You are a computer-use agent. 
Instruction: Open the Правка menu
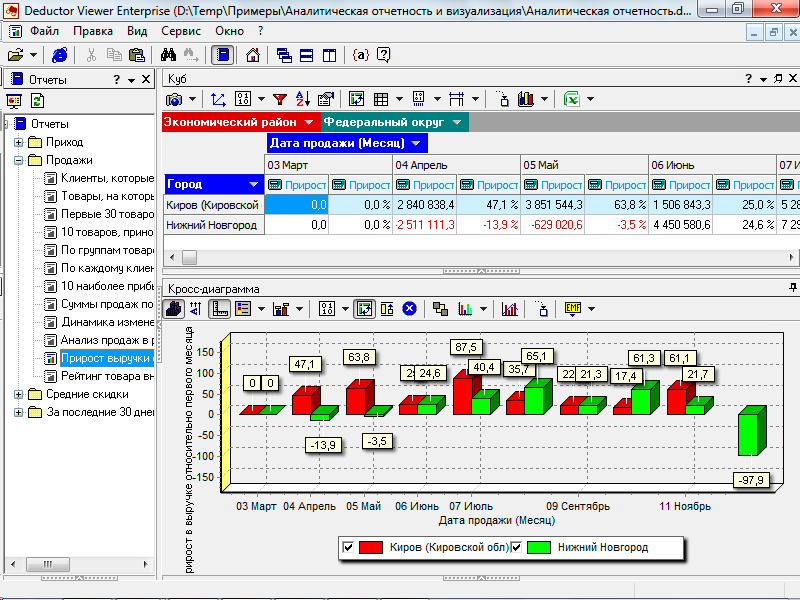[x=93, y=31]
